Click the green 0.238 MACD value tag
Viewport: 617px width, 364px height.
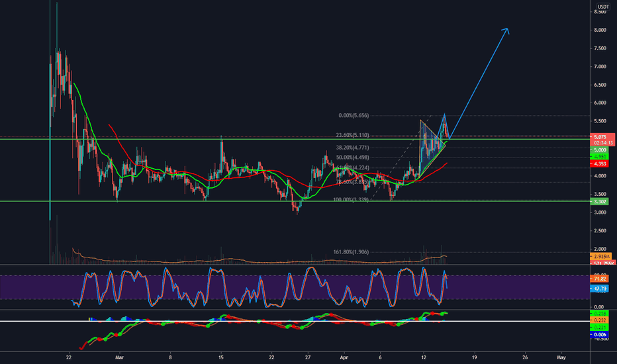(600, 314)
